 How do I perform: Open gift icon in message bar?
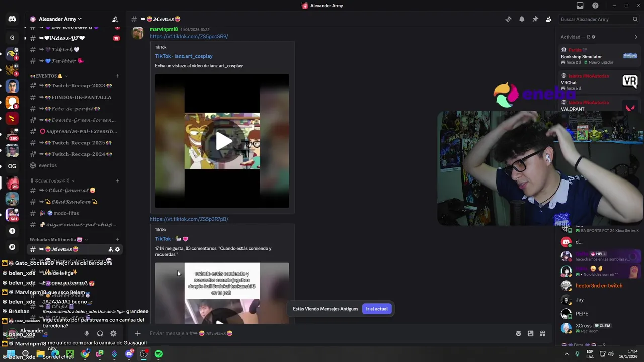pyautogui.click(x=543, y=333)
